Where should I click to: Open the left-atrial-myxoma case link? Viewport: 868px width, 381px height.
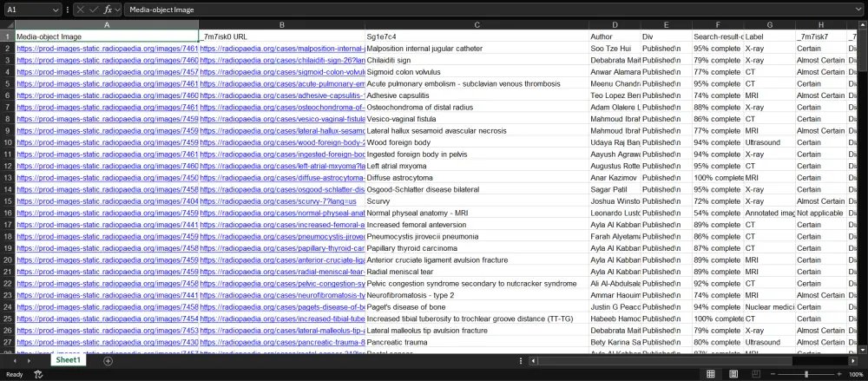[x=282, y=166]
